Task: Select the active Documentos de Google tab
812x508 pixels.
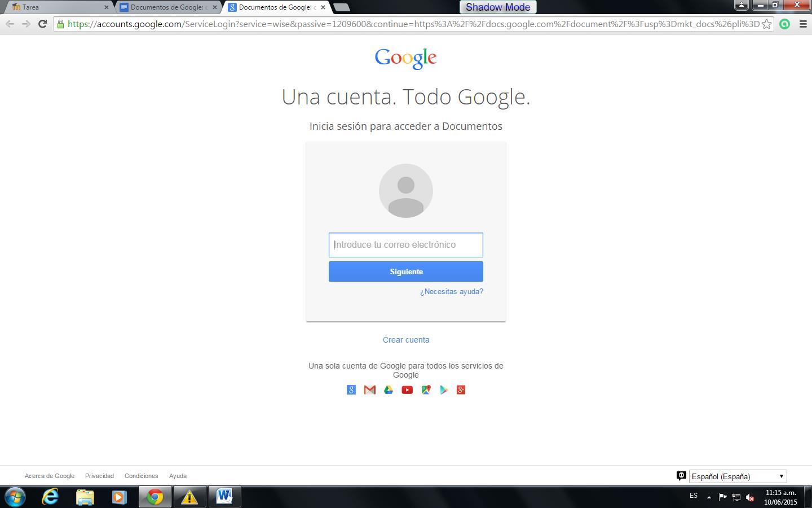Action: click(276, 7)
